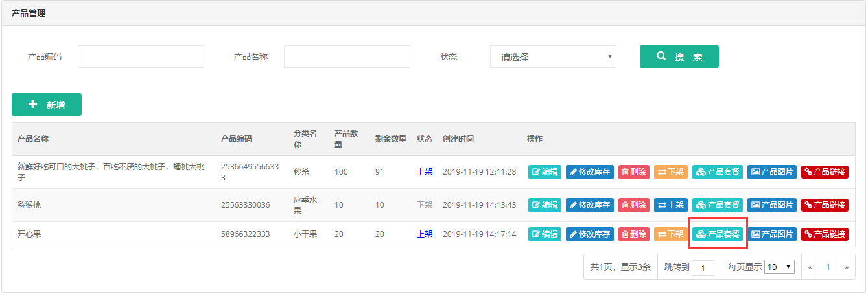868x296 pixels.
Task: Click category cell 应季水果
Action: 305,205
